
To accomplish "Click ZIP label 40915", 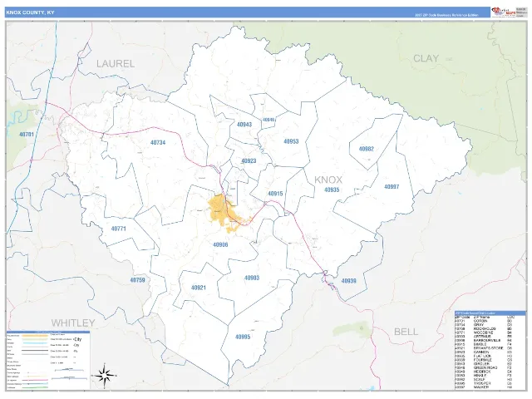I will tap(275, 194).
